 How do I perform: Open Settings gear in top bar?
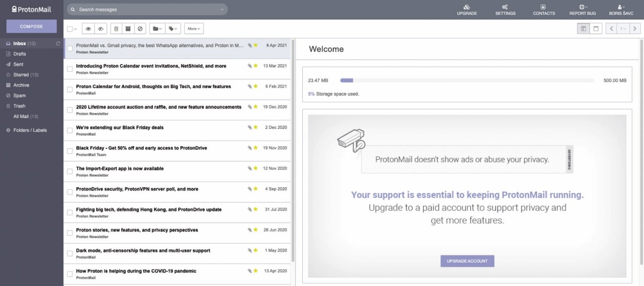click(x=506, y=10)
